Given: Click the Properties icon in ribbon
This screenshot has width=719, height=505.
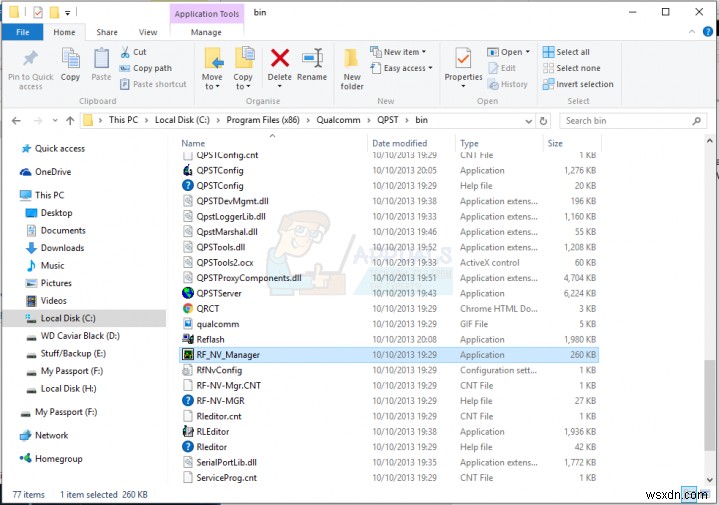Looking at the screenshot, I should click(463, 59).
